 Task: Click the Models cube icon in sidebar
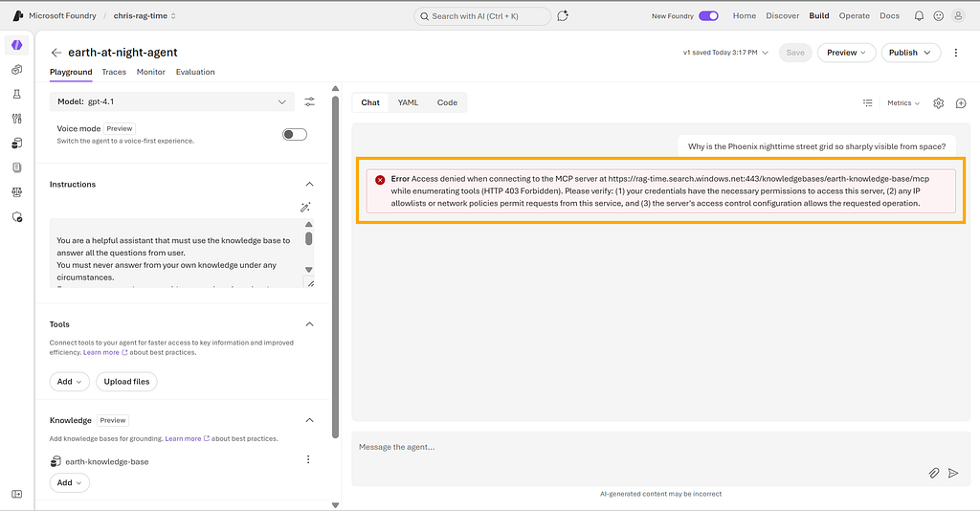pyautogui.click(x=17, y=69)
